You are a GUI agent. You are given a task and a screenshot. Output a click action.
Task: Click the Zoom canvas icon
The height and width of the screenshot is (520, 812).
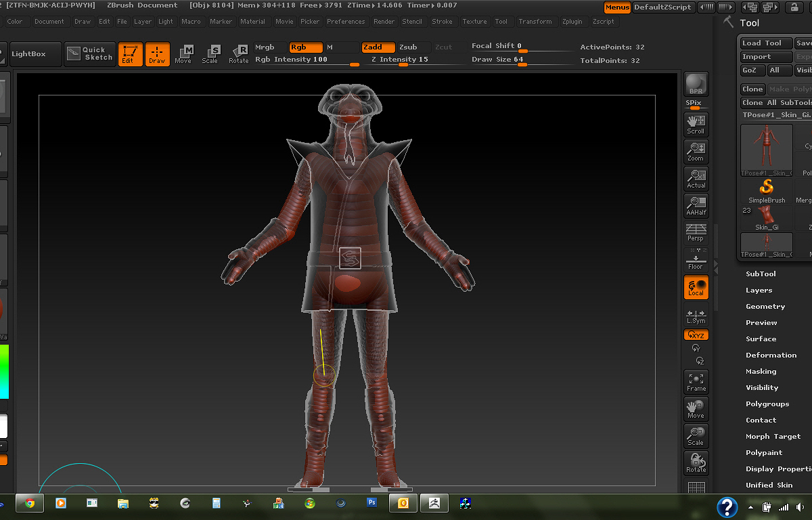coord(696,152)
